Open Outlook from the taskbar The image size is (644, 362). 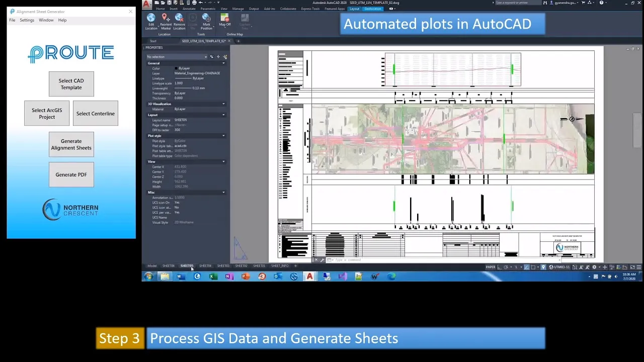tap(278, 276)
